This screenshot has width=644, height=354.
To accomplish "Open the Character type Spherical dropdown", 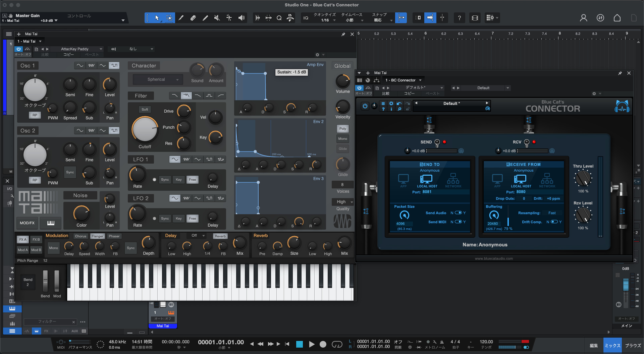I will tap(158, 79).
